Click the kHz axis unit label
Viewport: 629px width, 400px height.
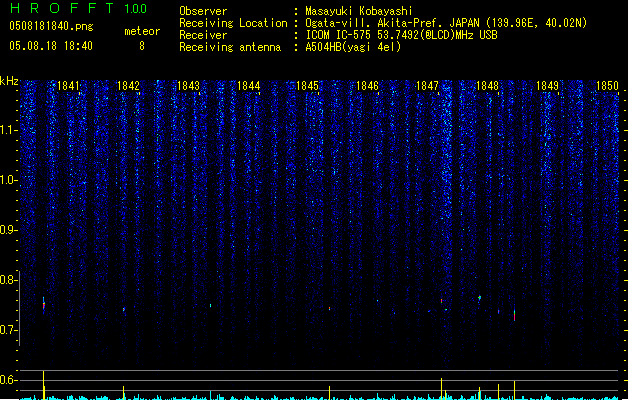[9, 81]
